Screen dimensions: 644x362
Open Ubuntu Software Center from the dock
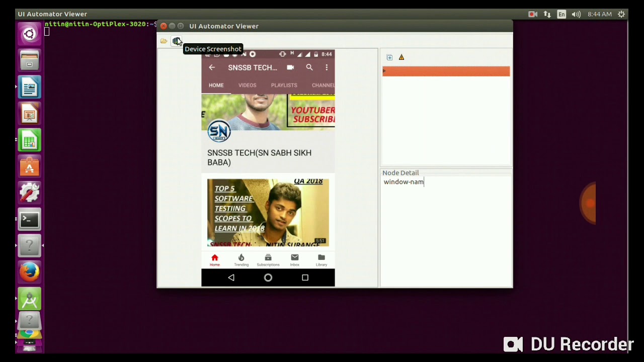(x=29, y=166)
